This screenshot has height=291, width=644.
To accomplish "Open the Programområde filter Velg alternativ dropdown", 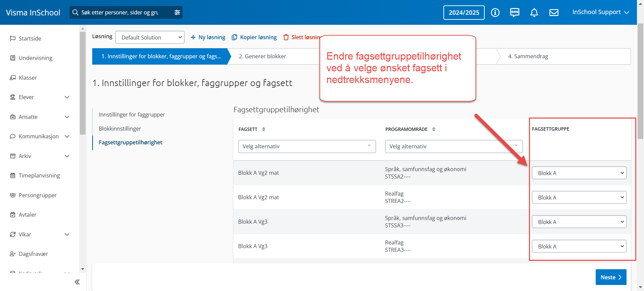I will [x=454, y=146].
